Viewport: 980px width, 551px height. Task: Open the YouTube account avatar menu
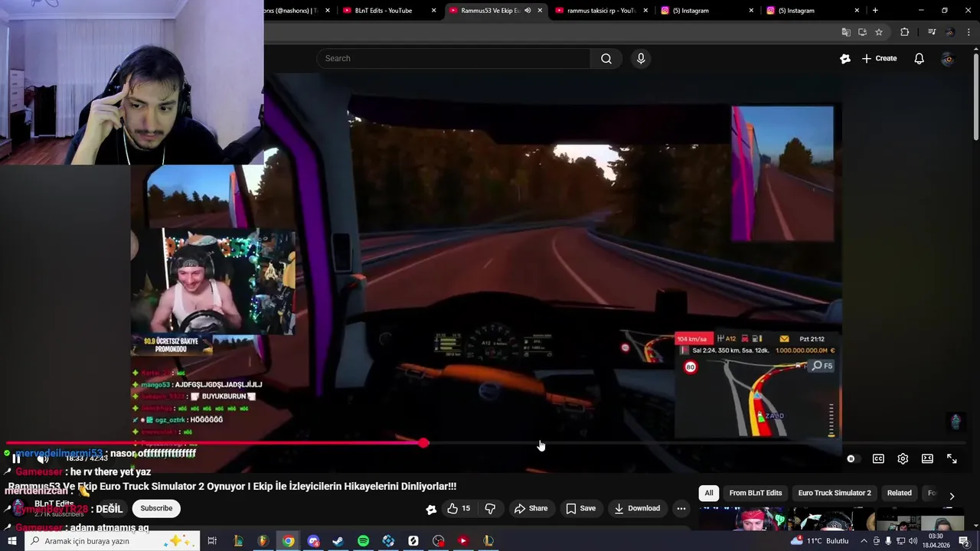point(948,58)
